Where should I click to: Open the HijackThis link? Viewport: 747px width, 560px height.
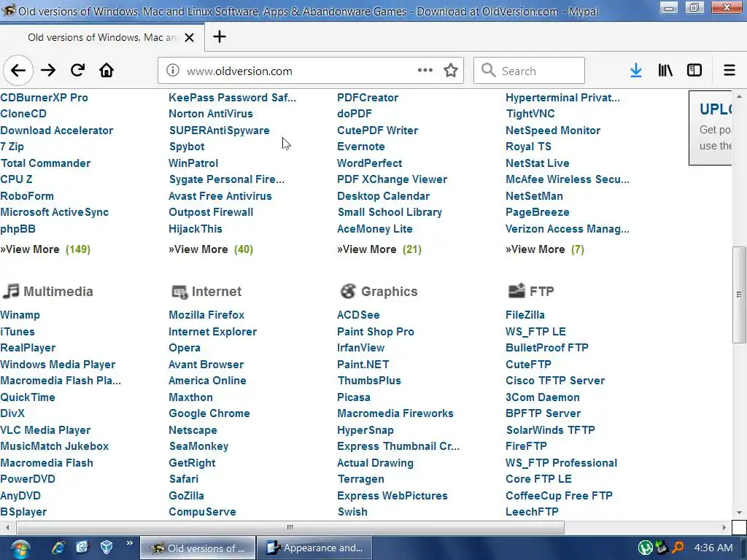(x=196, y=229)
